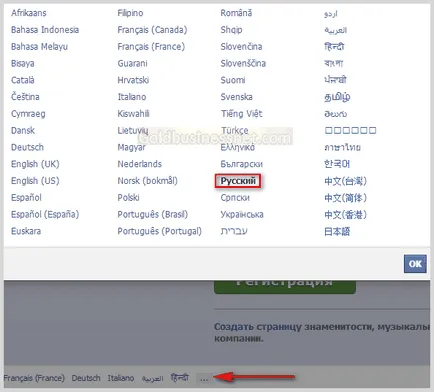Select Español language
The height and width of the screenshot is (392, 434).
coord(26,197)
